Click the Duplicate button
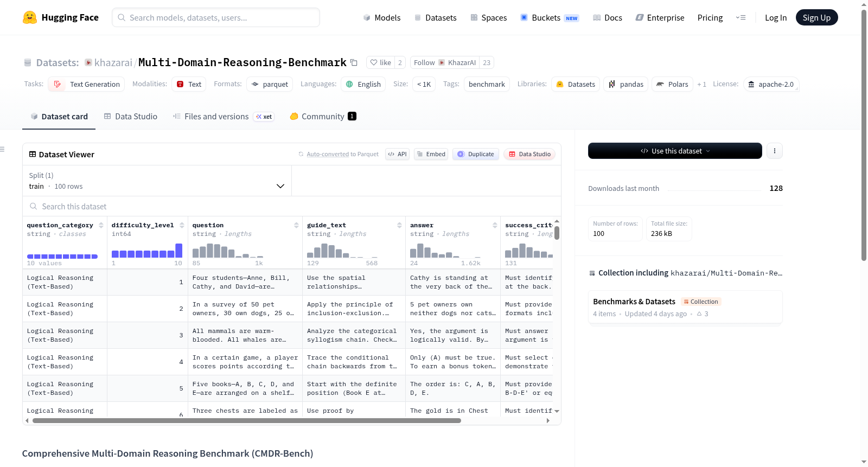Viewport: 868px width, 467px height. [x=476, y=154]
